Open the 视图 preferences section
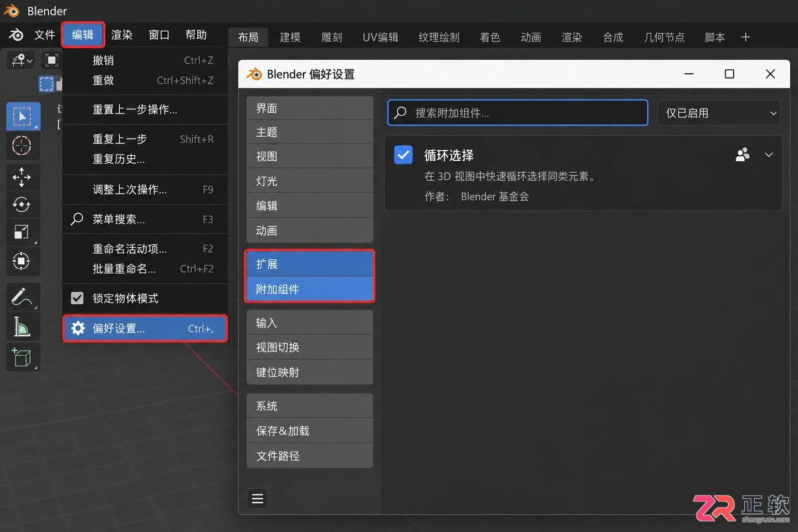The image size is (798, 532). point(310,156)
